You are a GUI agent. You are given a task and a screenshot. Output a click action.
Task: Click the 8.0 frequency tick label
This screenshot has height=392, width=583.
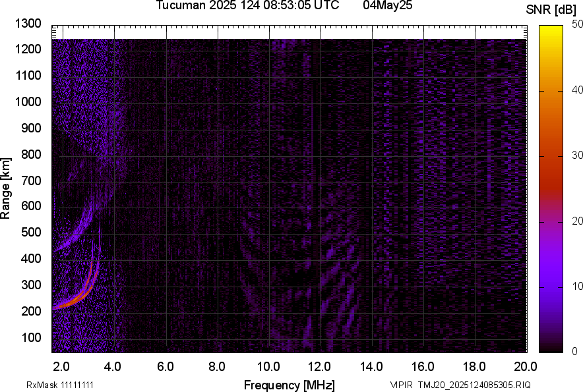[217, 367]
